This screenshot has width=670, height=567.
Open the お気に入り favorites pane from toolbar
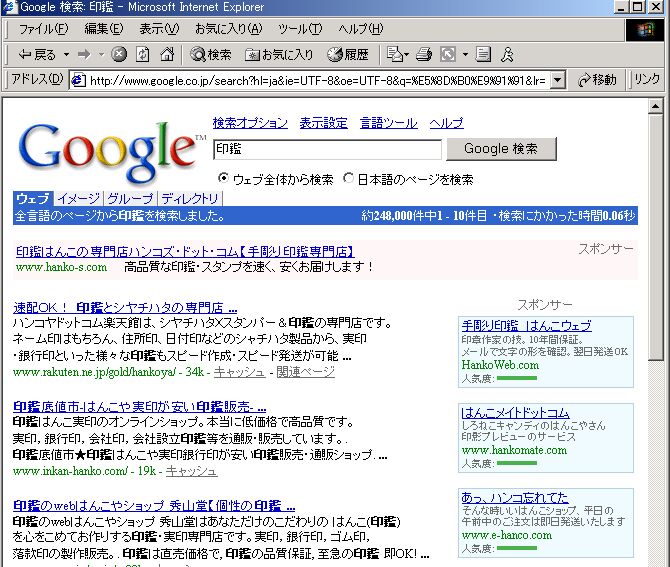(x=279, y=54)
